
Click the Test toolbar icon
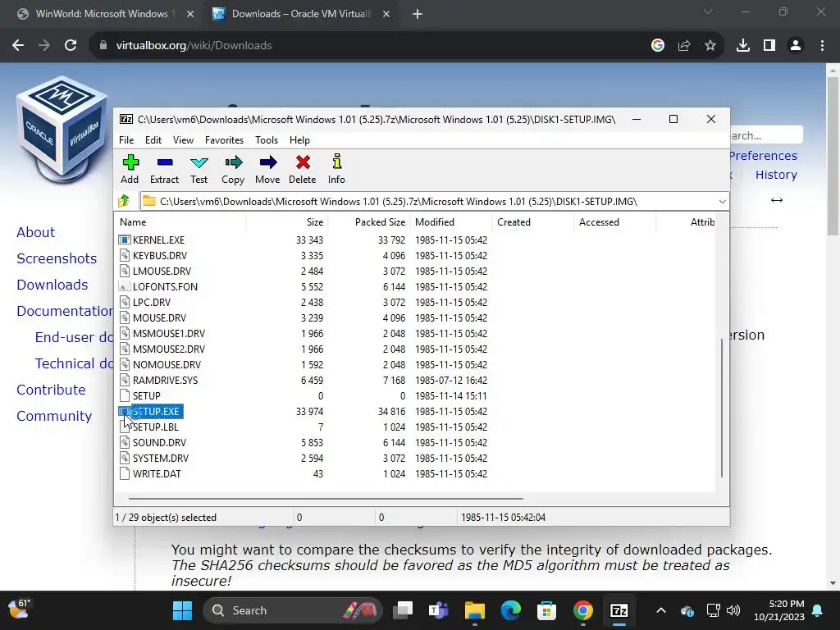click(199, 162)
